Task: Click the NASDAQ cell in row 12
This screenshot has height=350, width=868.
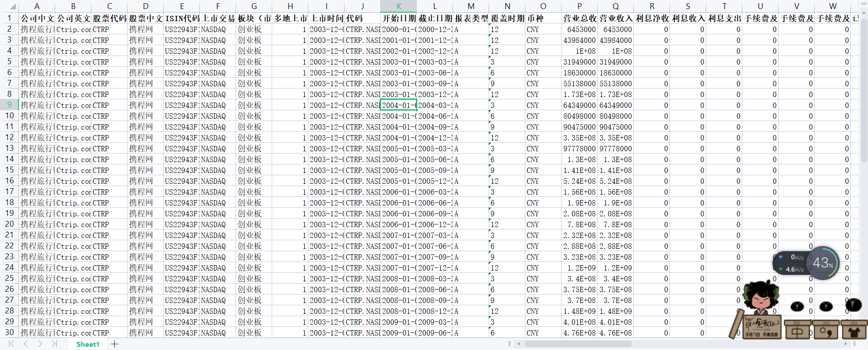Action: tap(218, 137)
